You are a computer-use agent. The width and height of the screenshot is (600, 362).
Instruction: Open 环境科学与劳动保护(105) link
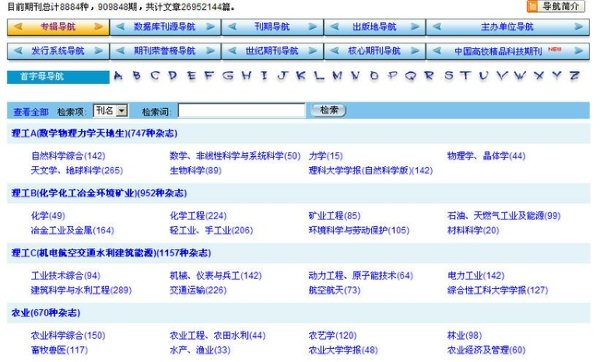[x=359, y=230]
